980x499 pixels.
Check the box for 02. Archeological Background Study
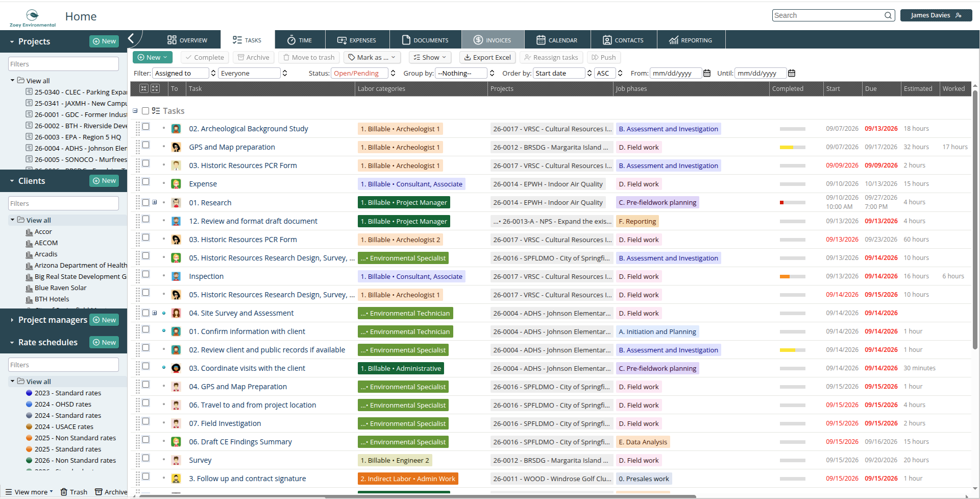[146, 127]
